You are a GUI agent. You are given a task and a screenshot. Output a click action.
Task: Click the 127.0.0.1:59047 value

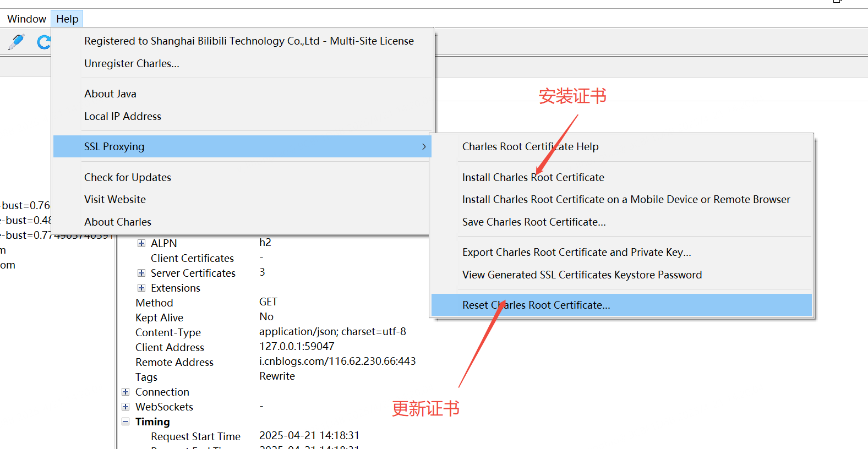coord(297,346)
